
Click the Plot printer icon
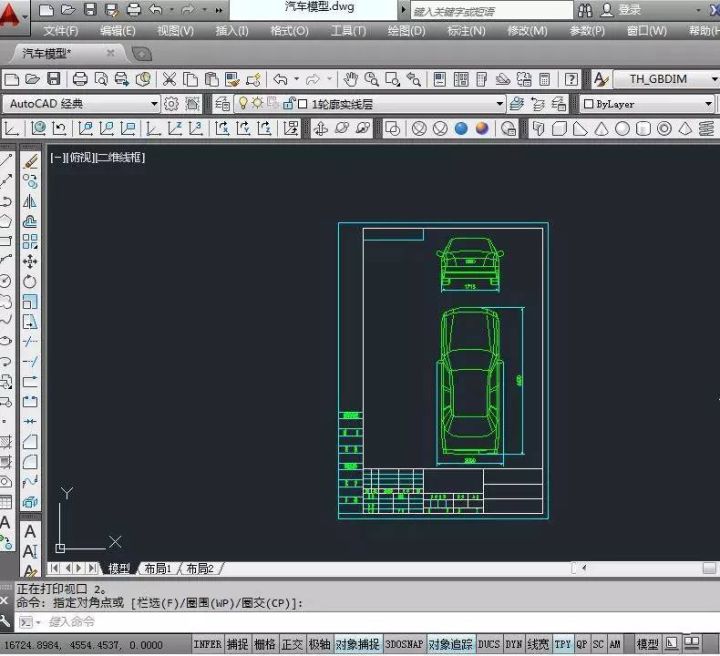[x=80, y=79]
